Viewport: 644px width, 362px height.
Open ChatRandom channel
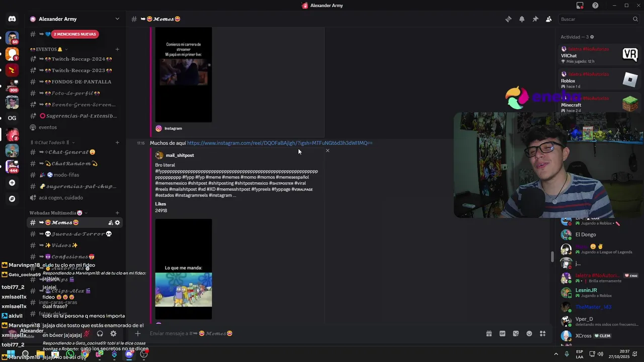75,163
